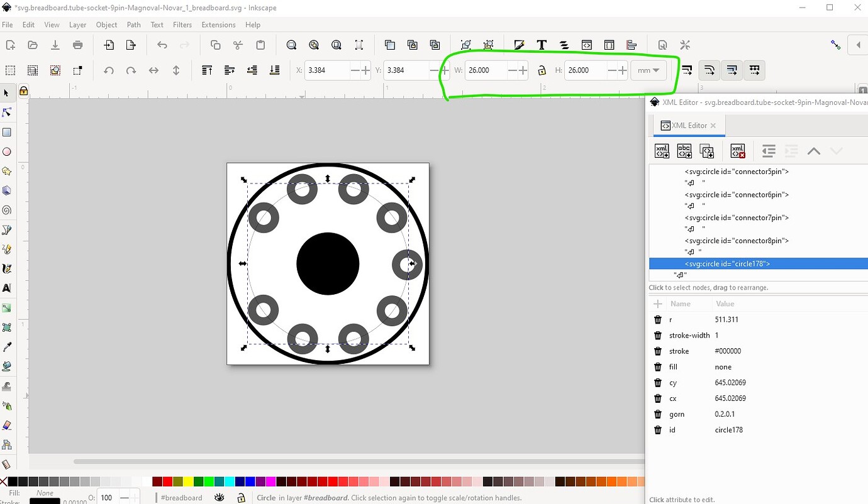
Task: Expand the snap bar using the arrow button
Action: (x=859, y=45)
